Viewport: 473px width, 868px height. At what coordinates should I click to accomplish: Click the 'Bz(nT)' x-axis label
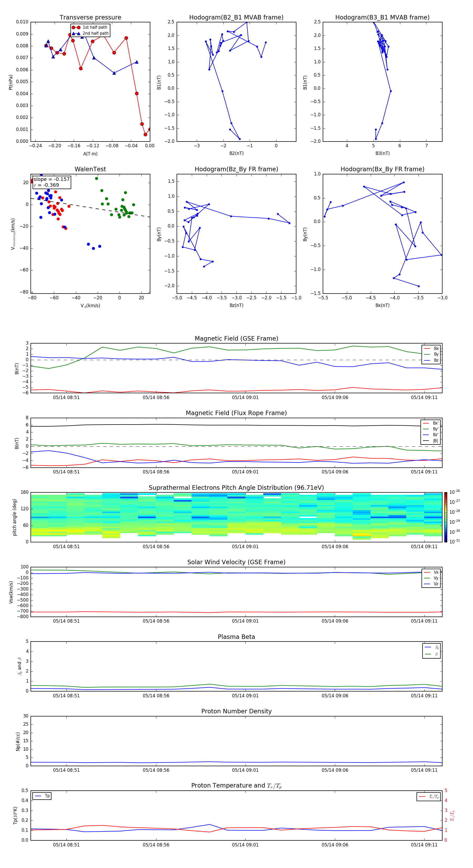point(236,305)
